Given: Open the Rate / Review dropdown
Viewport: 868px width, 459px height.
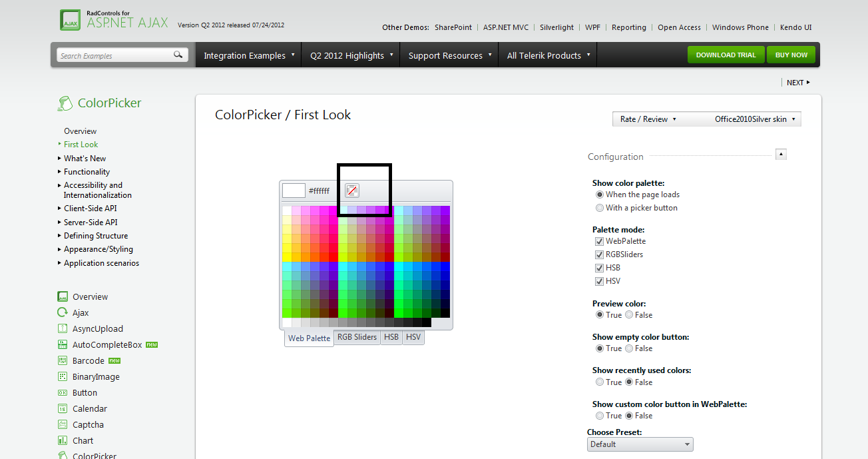Looking at the screenshot, I should click(648, 119).
